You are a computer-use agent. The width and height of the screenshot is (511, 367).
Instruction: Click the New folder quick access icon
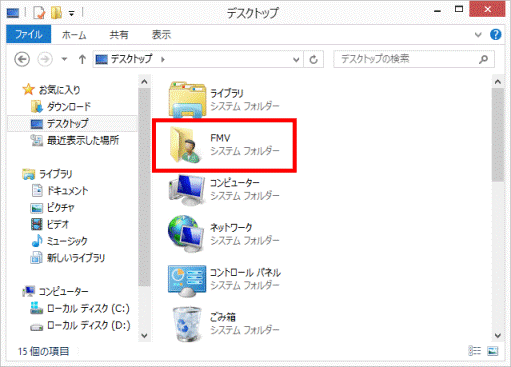pos(56,13)
